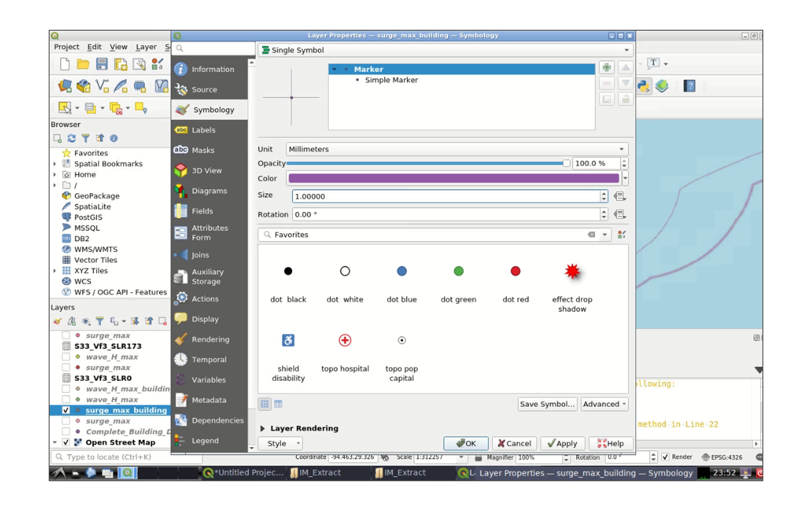The height and width of the screenshot is (511, 812).
Task: Click the New Project toolbar icon
Action: [x=65, y=64]
